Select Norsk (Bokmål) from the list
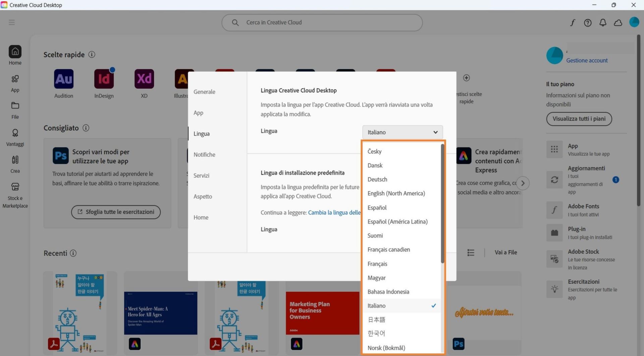 point(401,348)
